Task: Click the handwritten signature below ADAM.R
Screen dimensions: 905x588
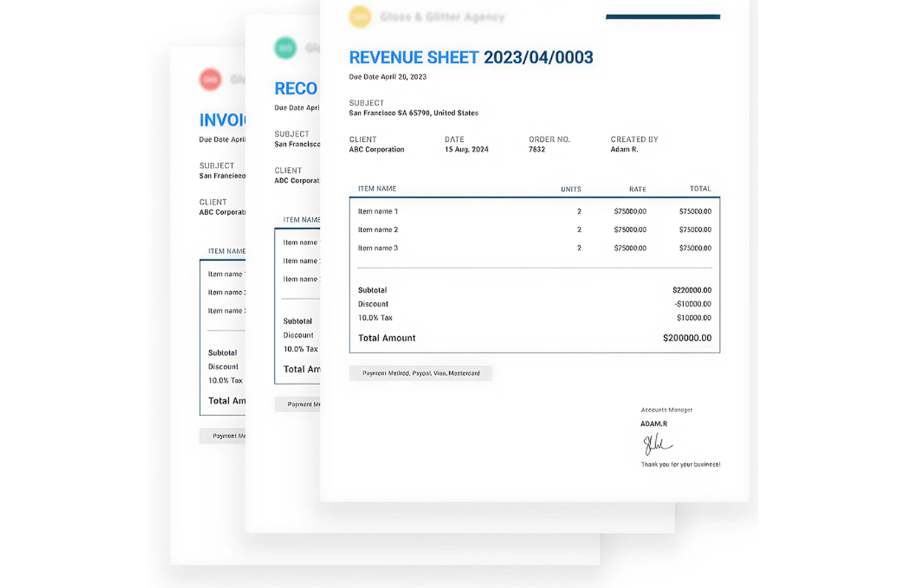Action: pyautogui.click(x=657, y=444)
